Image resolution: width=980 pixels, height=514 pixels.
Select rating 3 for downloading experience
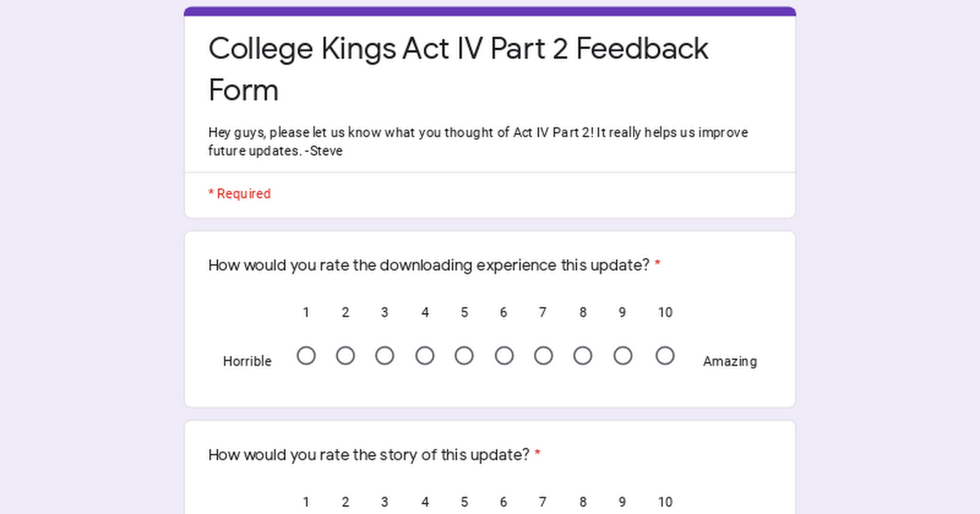tap(385, 356)
